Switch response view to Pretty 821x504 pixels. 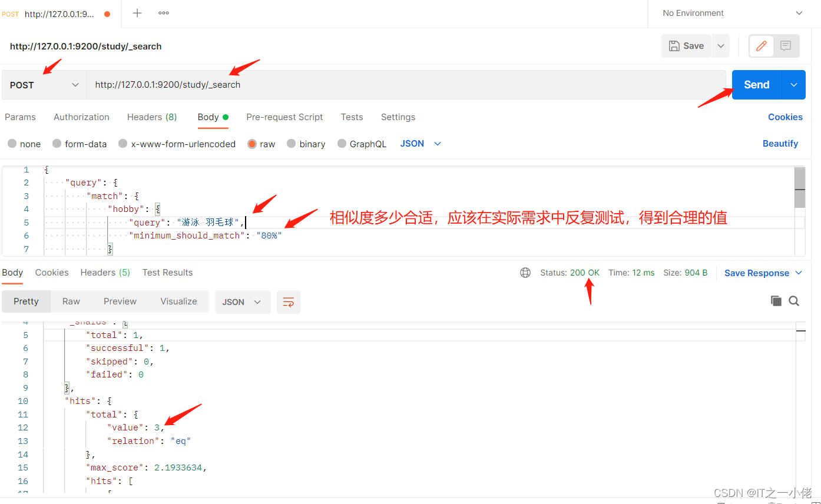(x=26, y=301)
